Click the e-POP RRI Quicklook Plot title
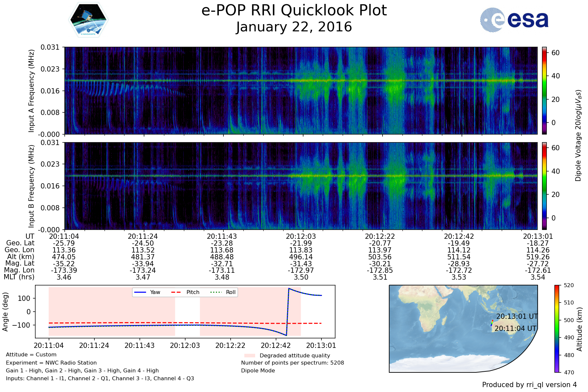Screen dimensions: 588x392 click(294, 10)
